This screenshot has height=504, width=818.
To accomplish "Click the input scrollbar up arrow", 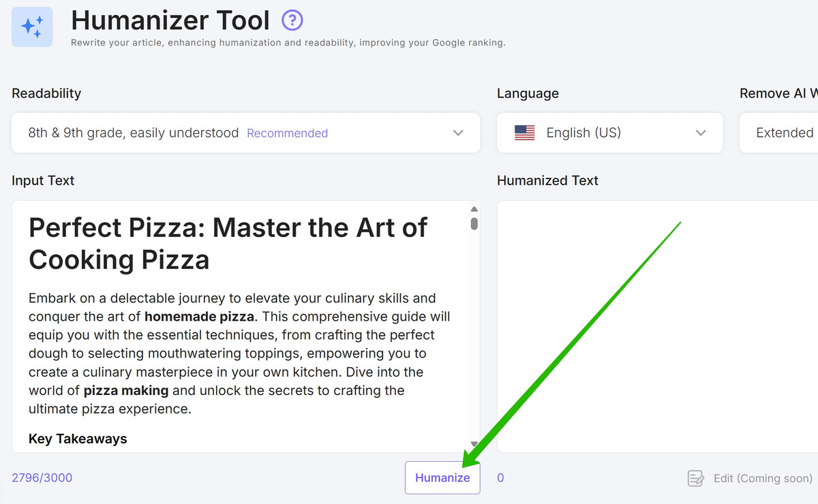I will pos(474,210).
